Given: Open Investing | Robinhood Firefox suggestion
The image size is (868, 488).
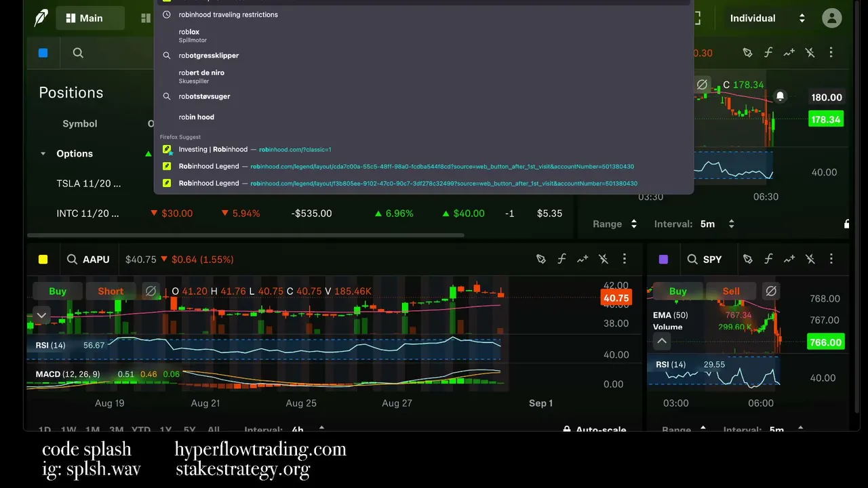Looking at the screenshot, I should (424, 149).
